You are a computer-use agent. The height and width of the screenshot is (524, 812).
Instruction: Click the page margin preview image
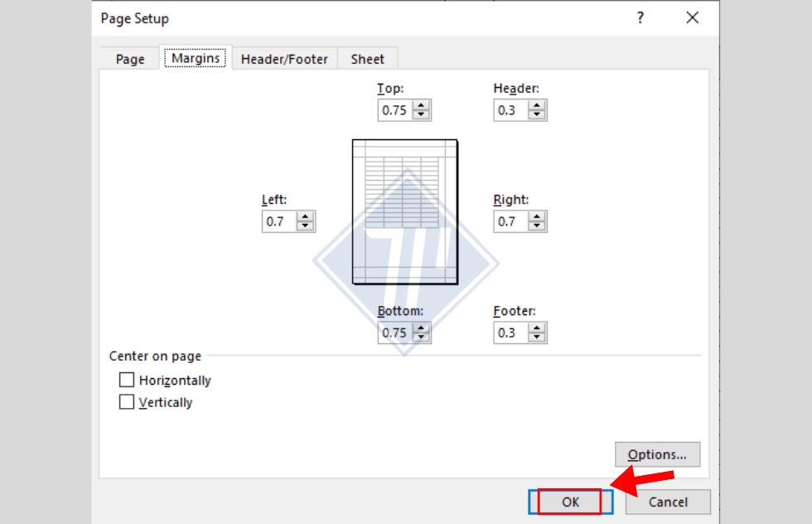pyautogui.click(x=404, y=211)
